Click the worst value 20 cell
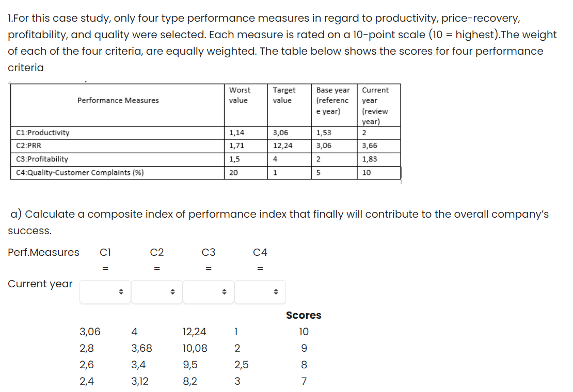Screen dimensions: 573x392 point(231,172)
